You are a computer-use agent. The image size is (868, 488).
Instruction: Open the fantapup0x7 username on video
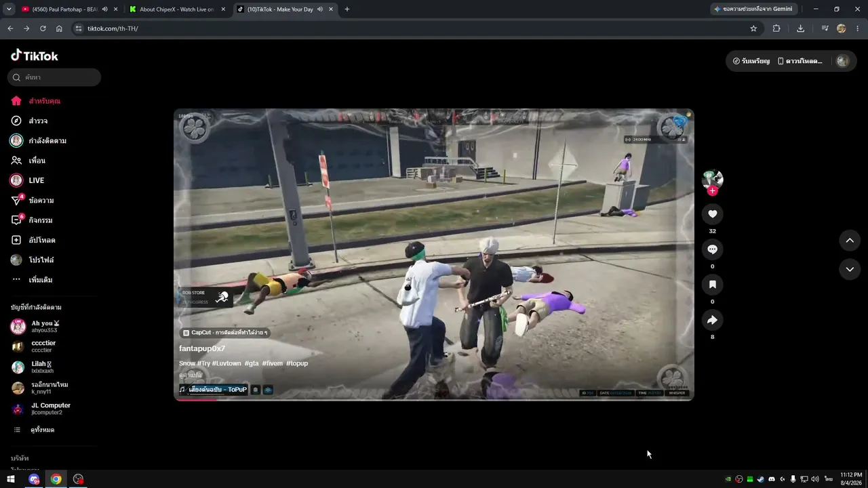(x=202, y=348)
